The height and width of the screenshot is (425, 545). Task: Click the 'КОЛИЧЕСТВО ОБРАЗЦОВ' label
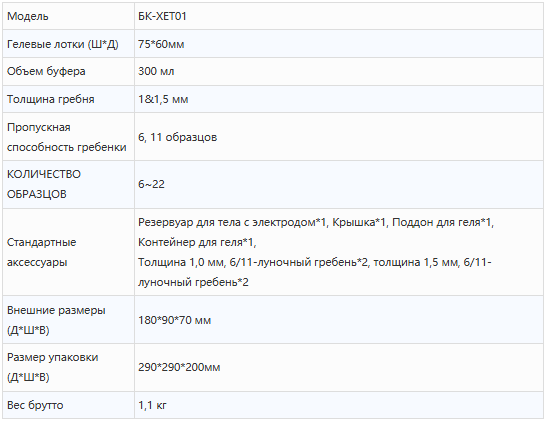[x=44, y=184]
